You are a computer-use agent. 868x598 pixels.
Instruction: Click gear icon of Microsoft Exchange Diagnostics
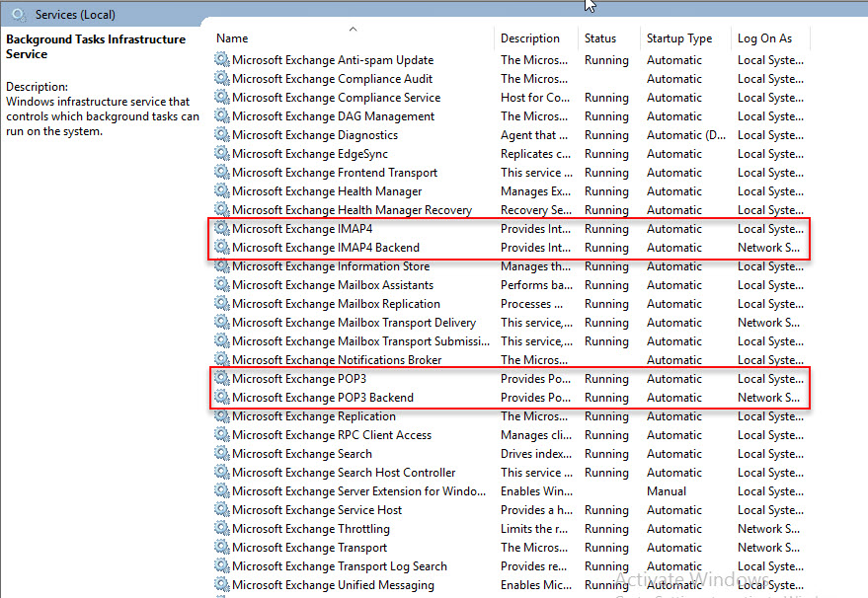point(222,134)
